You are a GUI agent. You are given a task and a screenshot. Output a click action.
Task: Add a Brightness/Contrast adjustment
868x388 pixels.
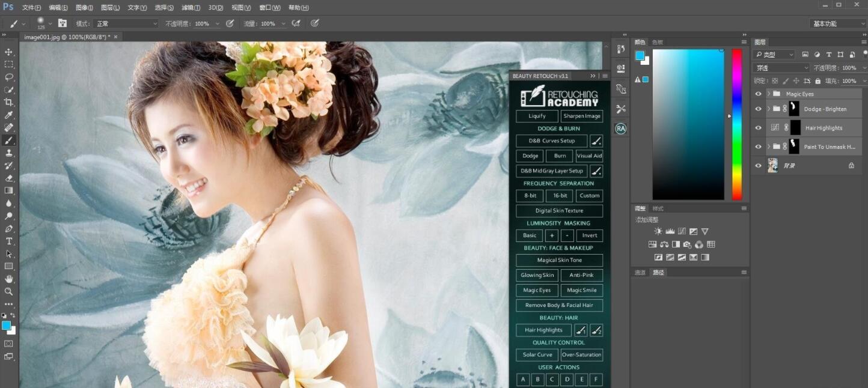click(658, 231)
